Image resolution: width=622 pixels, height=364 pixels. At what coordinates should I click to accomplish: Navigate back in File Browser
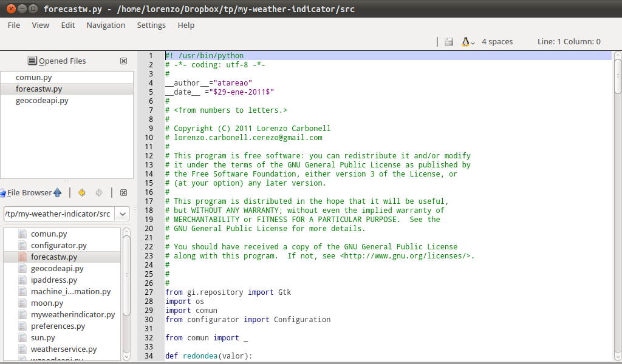coord(82,192)
